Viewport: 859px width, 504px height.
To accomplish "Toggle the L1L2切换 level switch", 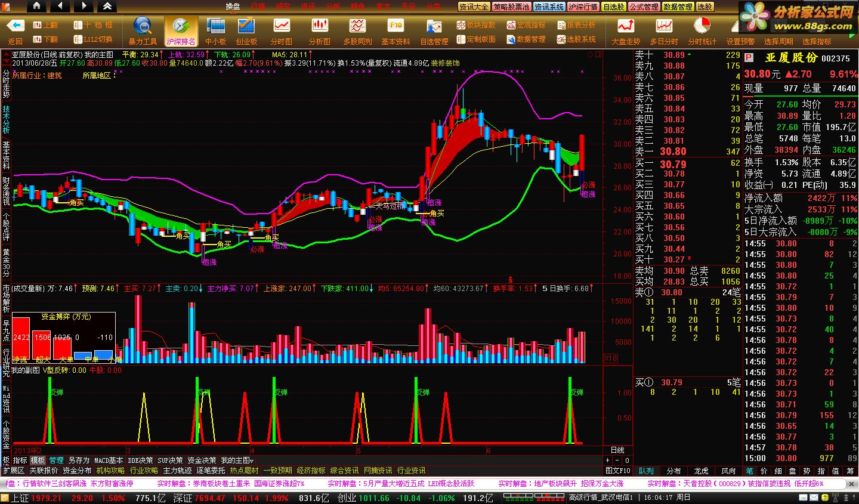I will tap(93, 39).
